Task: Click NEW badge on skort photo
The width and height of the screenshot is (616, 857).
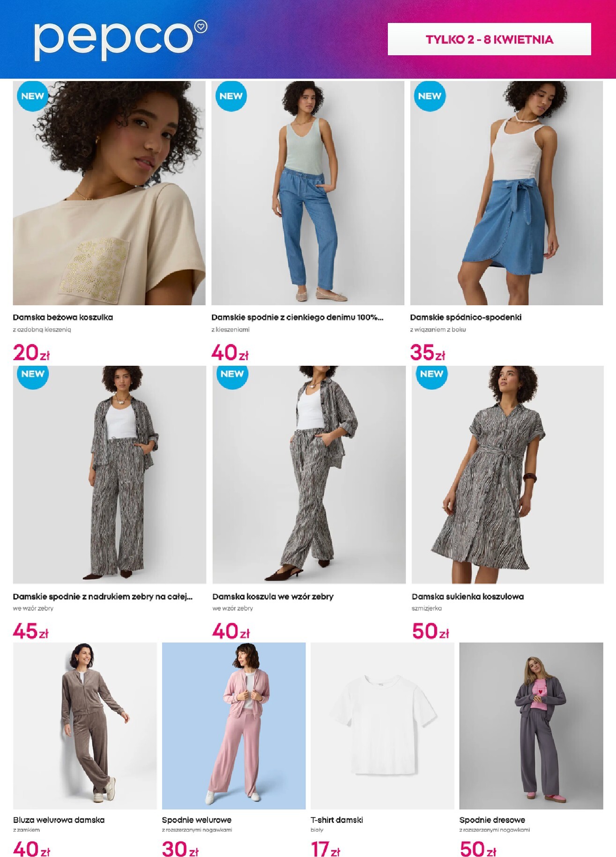Action: [430, 96]
